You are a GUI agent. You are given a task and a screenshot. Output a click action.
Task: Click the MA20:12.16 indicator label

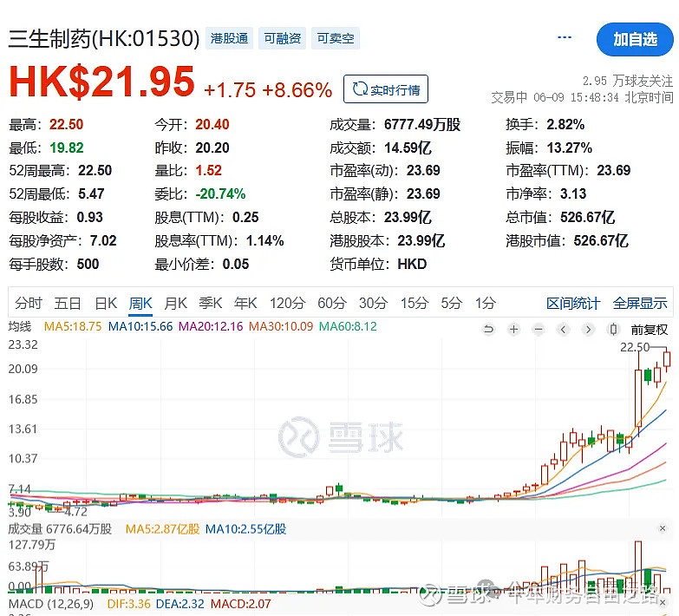(211, 326)
